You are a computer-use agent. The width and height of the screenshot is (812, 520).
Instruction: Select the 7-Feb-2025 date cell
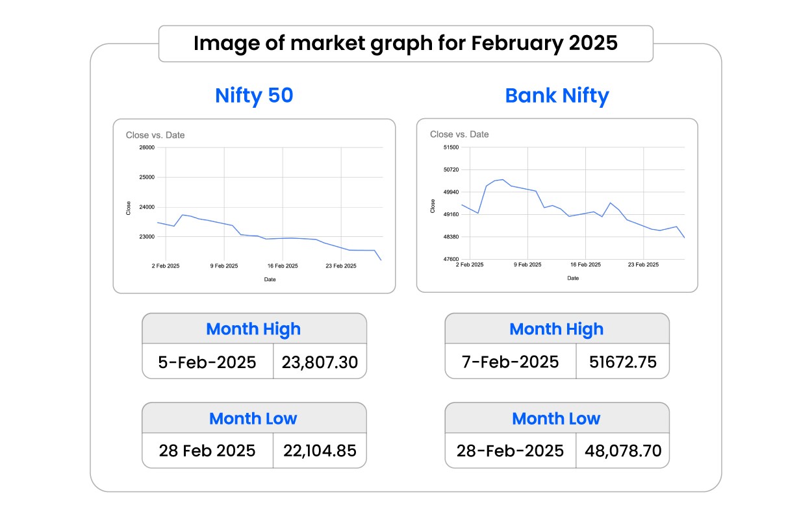(x=510, y=362)
